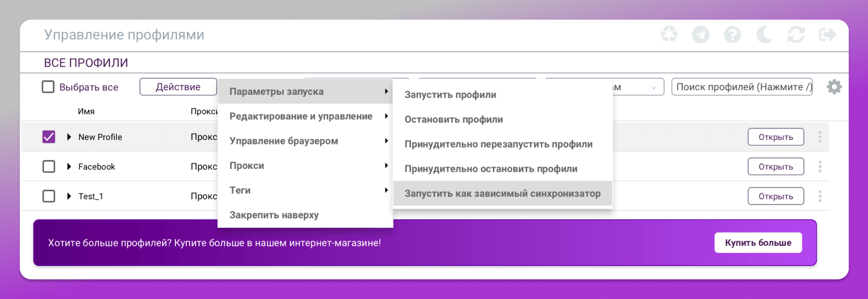Open three-dot menu for Facebook row

tap(820, 167)
